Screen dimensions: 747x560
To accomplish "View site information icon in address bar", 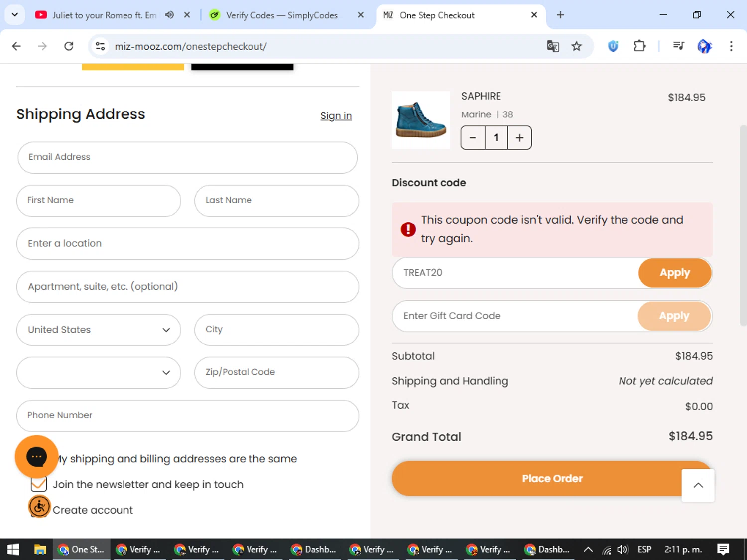I will [100, 46].
